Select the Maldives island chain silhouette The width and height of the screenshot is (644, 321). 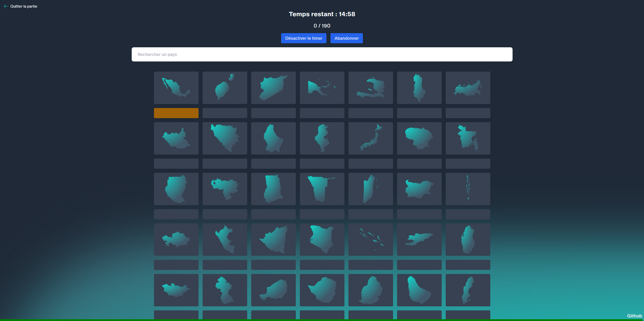(x=468, y=189)
